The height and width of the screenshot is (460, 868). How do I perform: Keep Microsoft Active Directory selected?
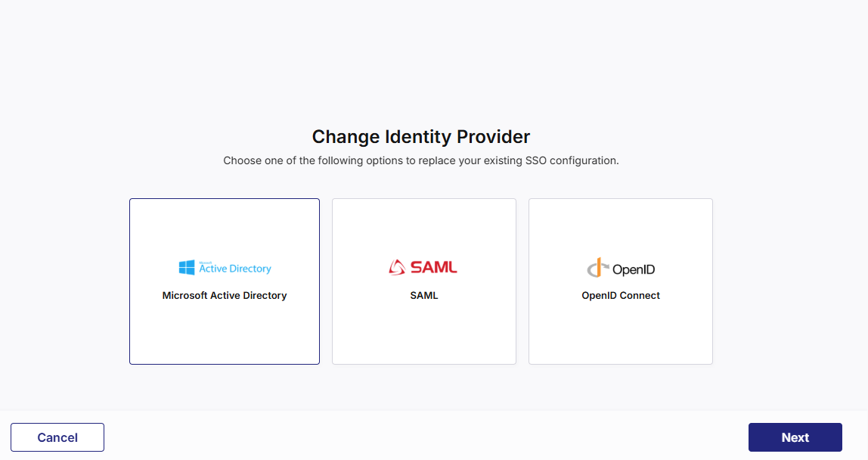pyautogui.click(x=225, y=281)
